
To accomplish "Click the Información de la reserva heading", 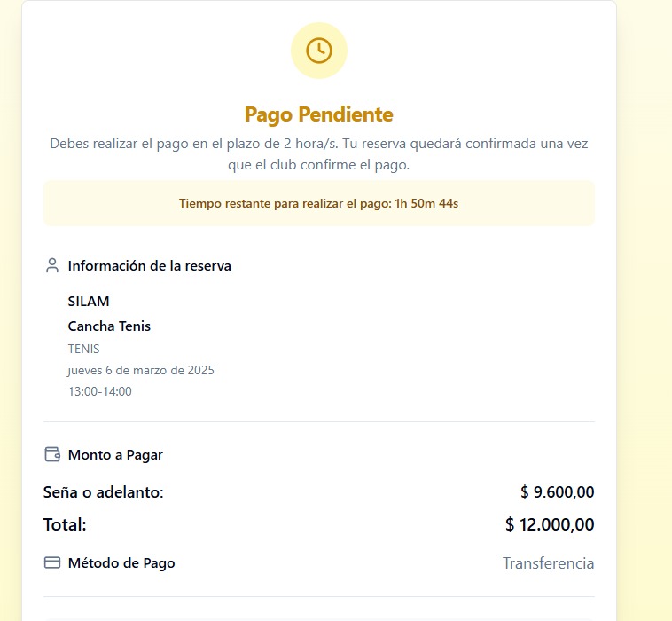I will 149,265.
